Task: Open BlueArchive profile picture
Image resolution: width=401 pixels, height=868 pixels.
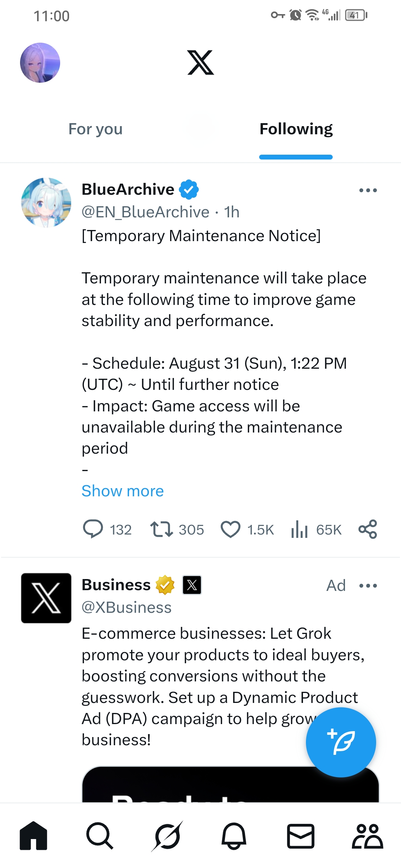Action: pyautogui.click(x=46, y=203)
